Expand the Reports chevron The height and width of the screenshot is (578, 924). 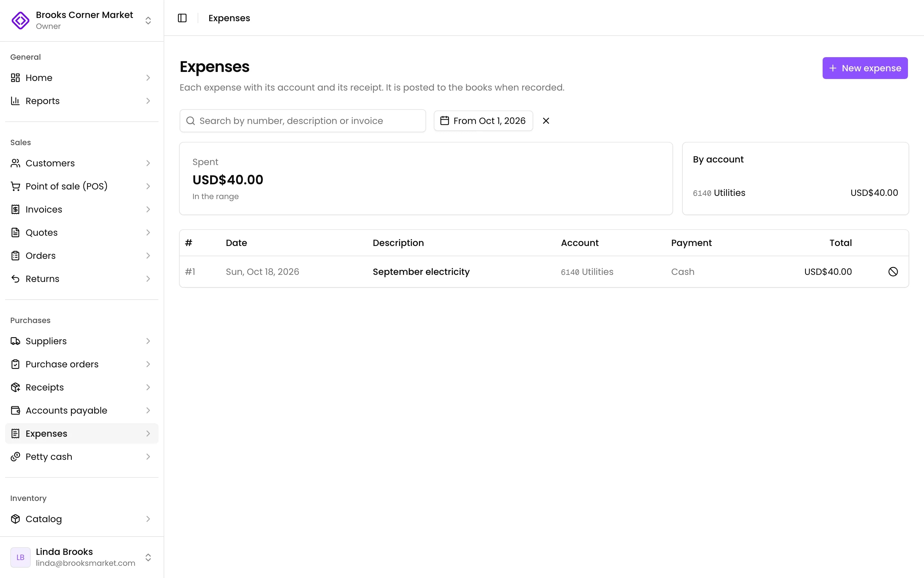tap(148, 101)
